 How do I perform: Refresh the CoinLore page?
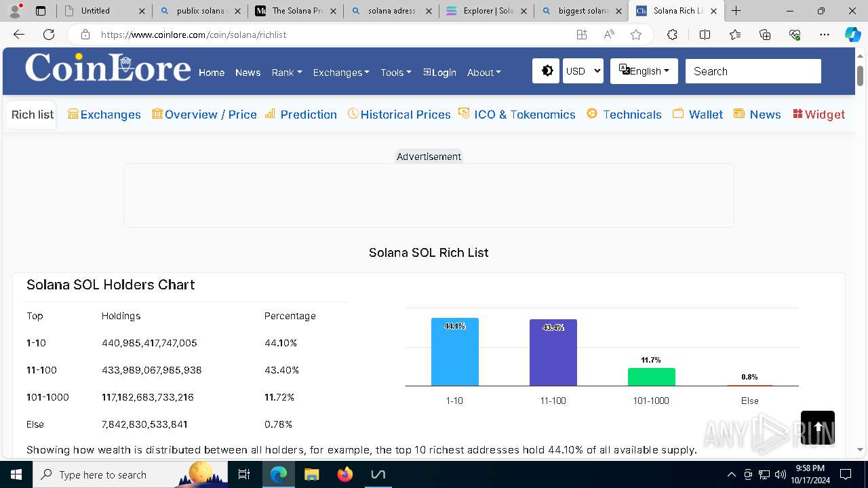(x=49, y=35)
